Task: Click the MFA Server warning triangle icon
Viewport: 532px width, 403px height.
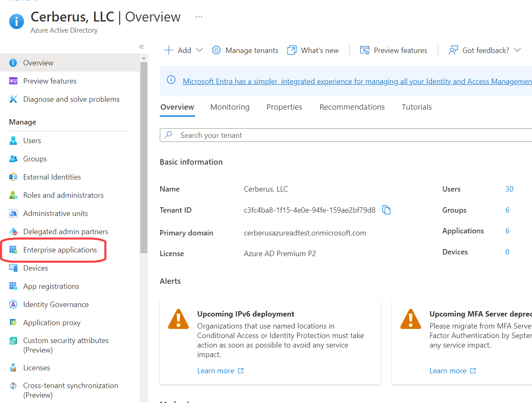Action: pyautogui.click(x=411, y=319)
